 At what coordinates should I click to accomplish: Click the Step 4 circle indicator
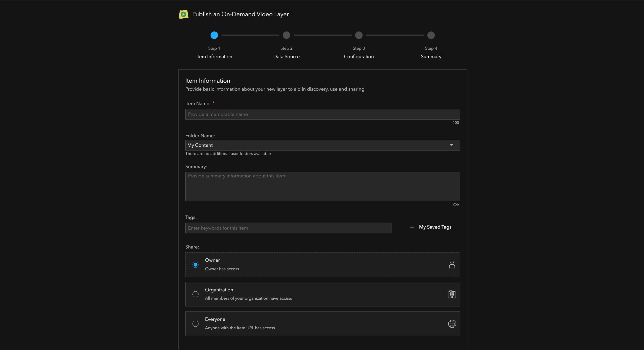point(431,35)
